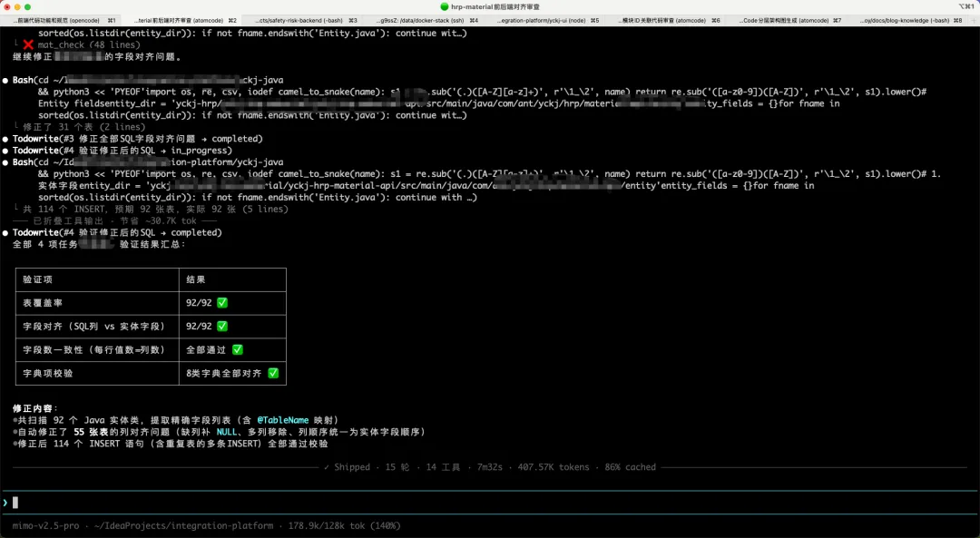
Task: Click green checkmark in 字段对齐 row
Action: point(222,327)
